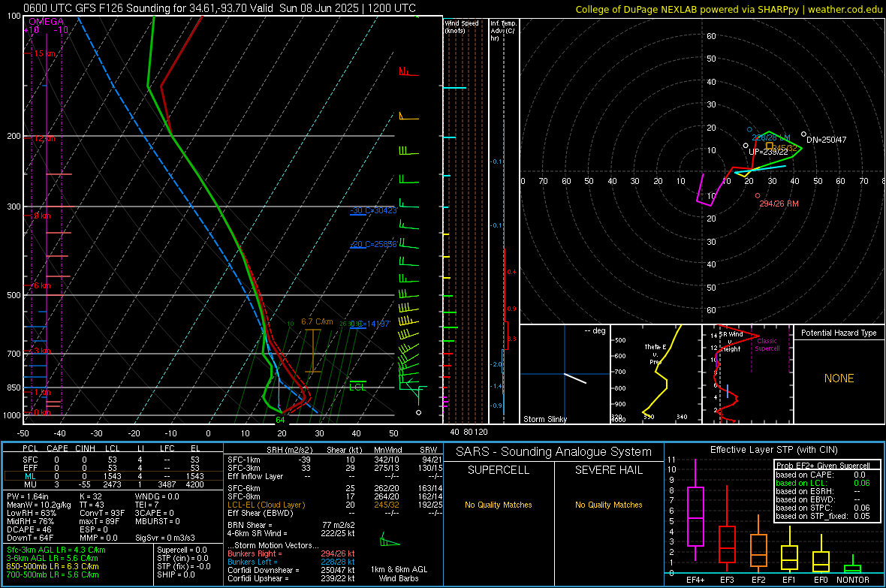The image size is (886, 588).
Task: Click the 'UP=239/22' hodograph label
Action: [x=768, y=152]
